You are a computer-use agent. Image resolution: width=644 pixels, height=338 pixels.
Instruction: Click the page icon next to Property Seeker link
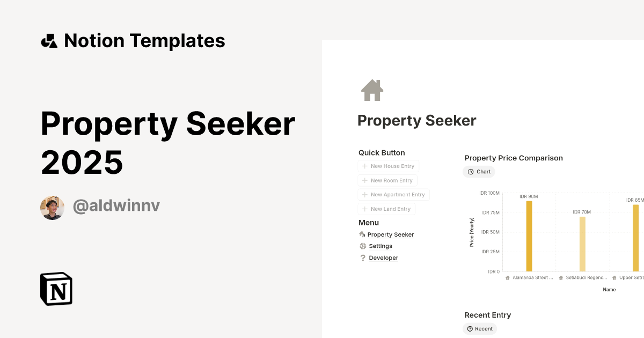362,234
